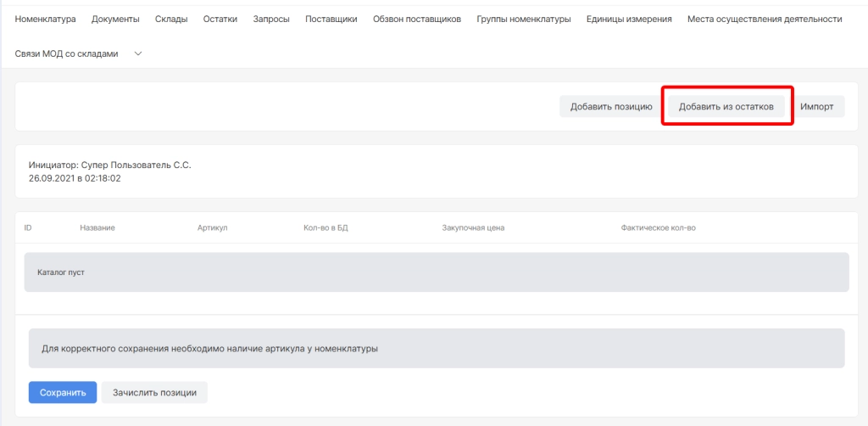Go to Места осуществления деятельности

[765, 19]
